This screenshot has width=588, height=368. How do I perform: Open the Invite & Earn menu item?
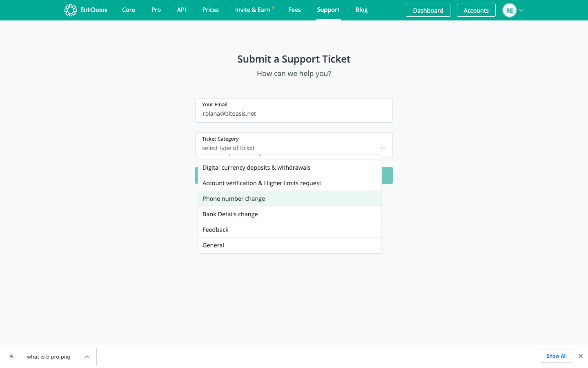pos(253,10)
